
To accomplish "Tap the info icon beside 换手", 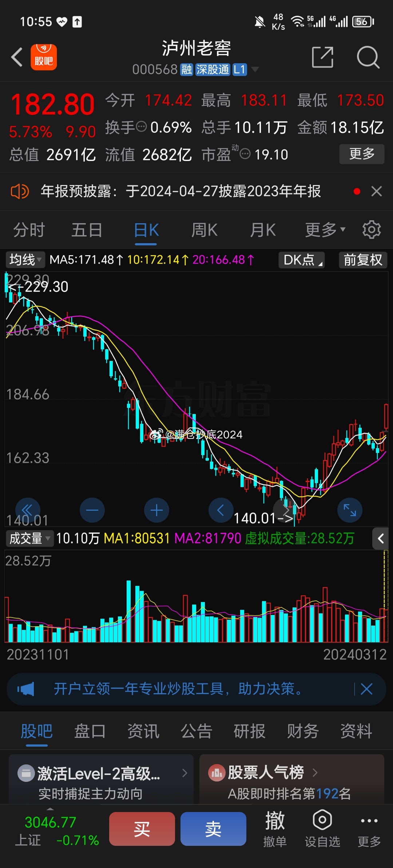I will pyautogui.click(x=141, y=127).
